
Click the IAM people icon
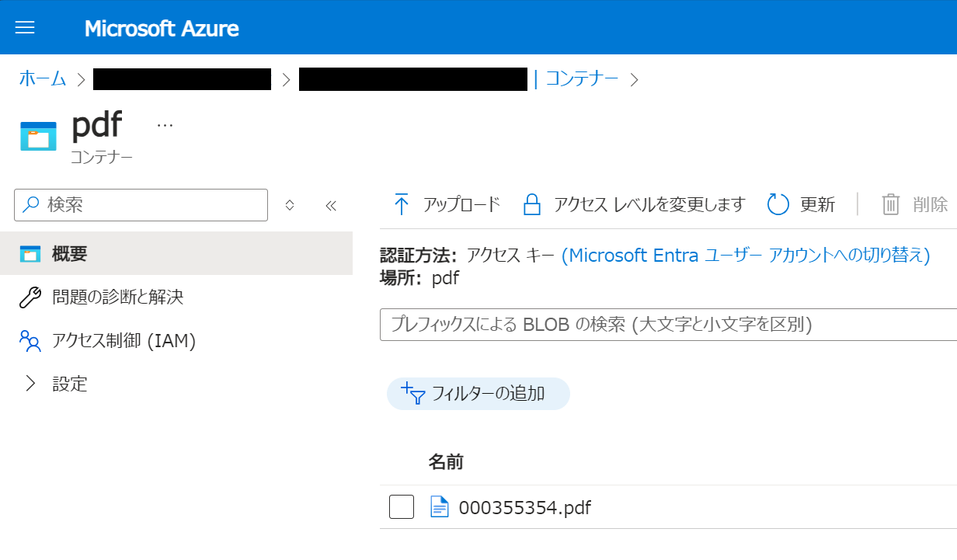[30, 340]
